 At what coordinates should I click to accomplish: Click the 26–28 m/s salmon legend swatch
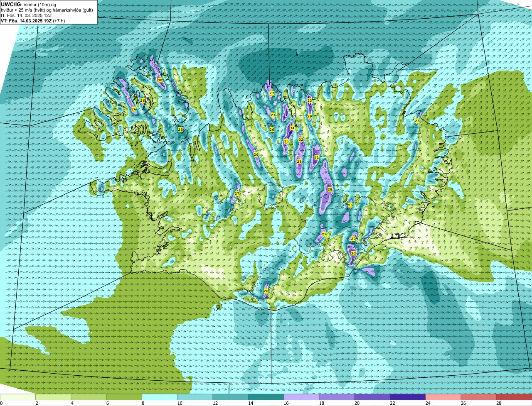tap(479, 397)
